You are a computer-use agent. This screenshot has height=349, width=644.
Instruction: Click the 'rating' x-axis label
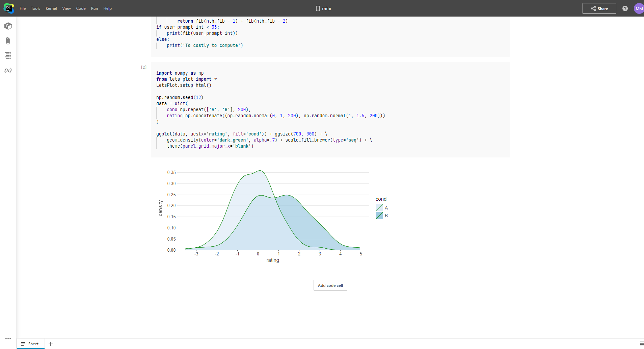coord(273,260)
